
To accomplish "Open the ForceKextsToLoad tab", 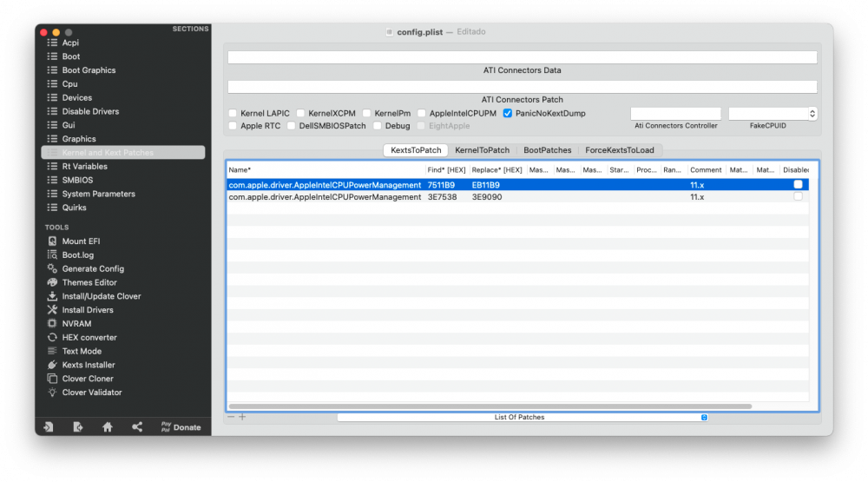I will point(620,150).
